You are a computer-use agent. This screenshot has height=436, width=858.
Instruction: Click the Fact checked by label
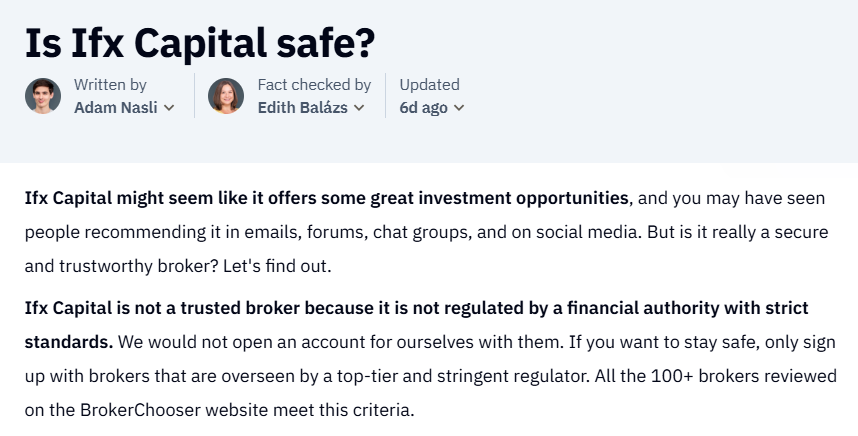coord(314,85)
